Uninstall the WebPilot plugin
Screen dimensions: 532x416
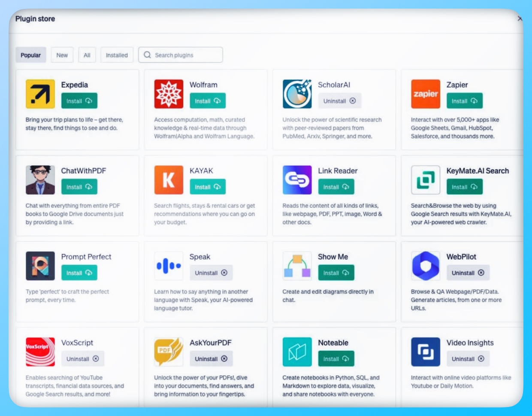click(x=468, y=273)
